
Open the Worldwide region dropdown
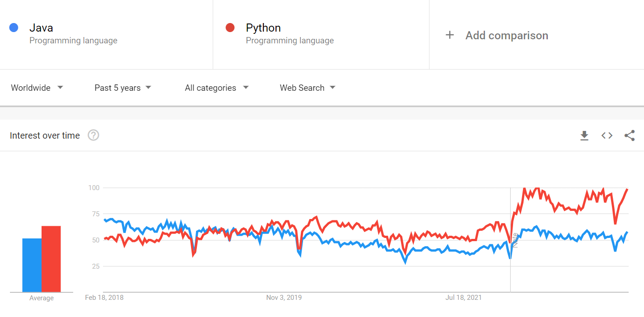point(37,88)
